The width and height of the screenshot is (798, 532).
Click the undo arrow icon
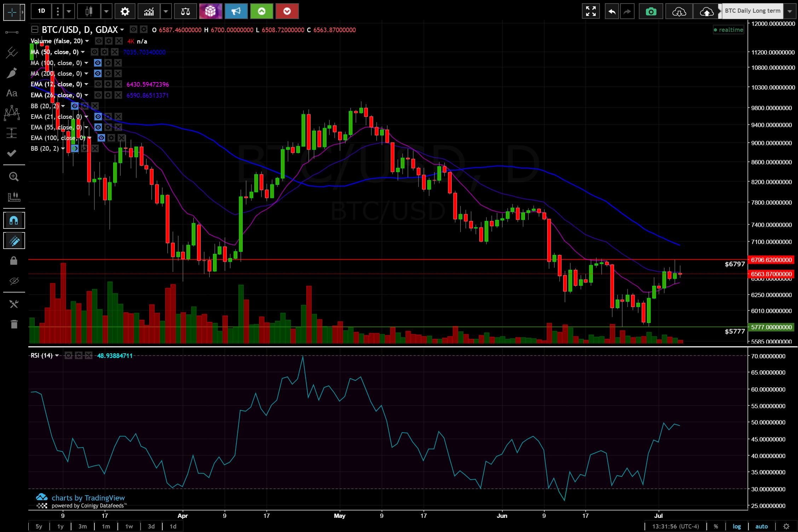pos(612,12)
